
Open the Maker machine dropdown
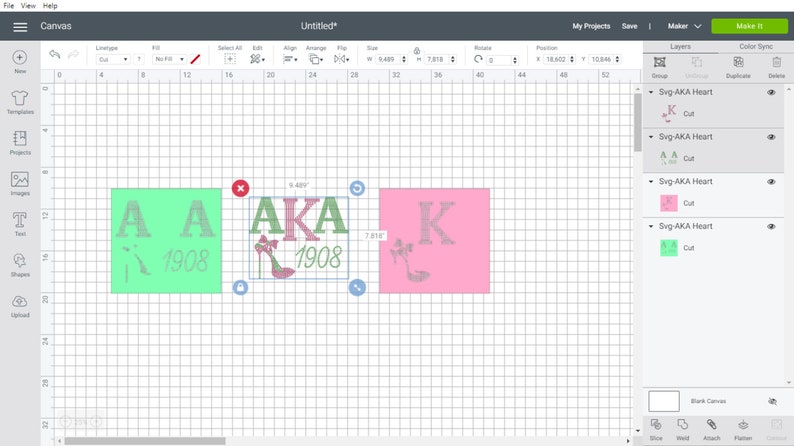point(684,26)
